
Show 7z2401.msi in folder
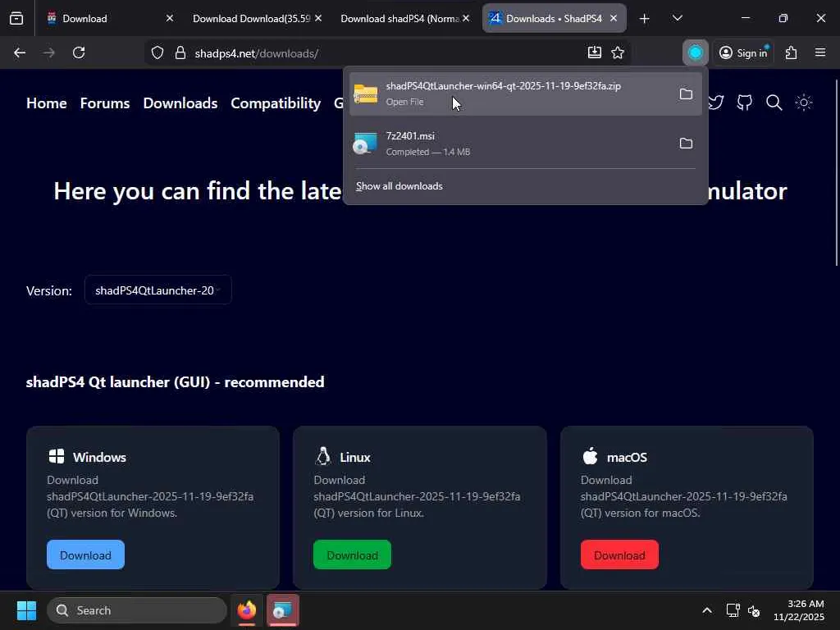686,143
